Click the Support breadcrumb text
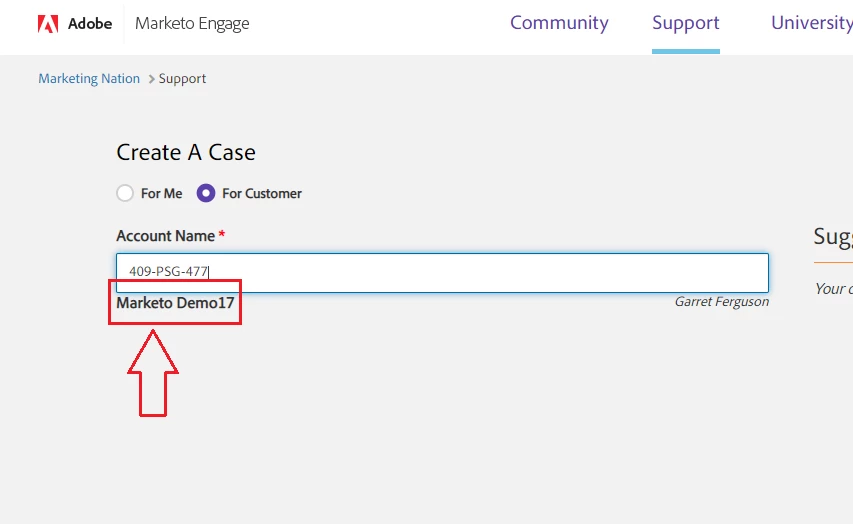The image size is (853, 524). coord(182,78)
